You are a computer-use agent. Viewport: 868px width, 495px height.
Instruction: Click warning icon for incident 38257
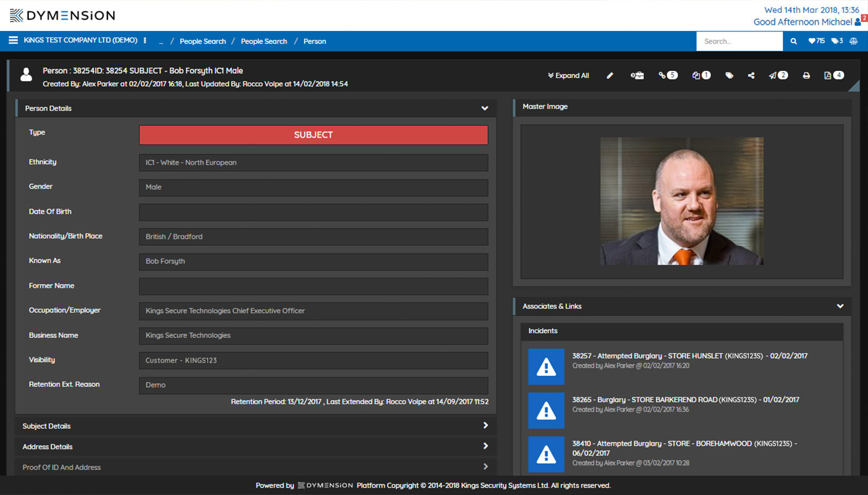[546, 367]
